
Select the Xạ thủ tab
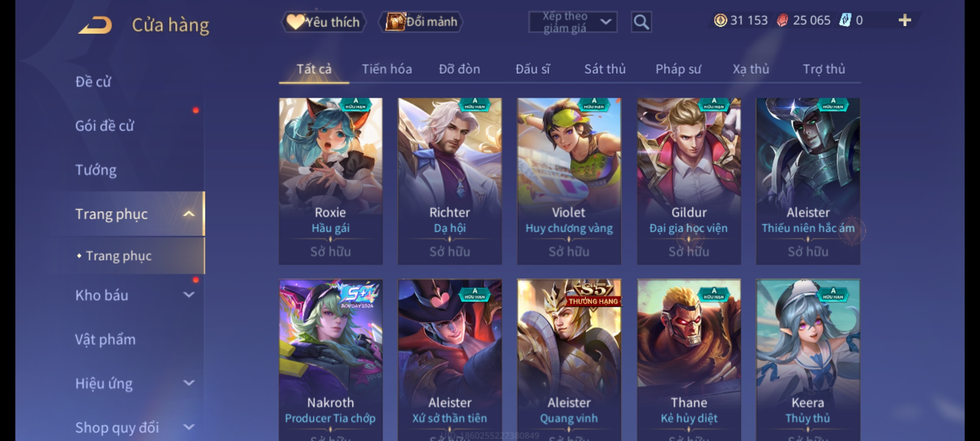(751, 69)
